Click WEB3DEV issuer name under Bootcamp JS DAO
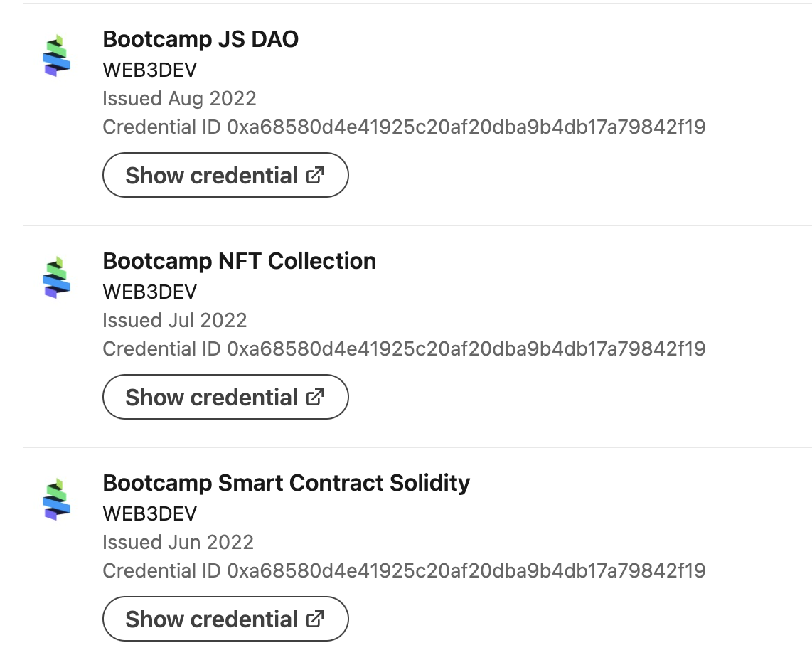Screen dimensions: 812x660 point(149,70)
